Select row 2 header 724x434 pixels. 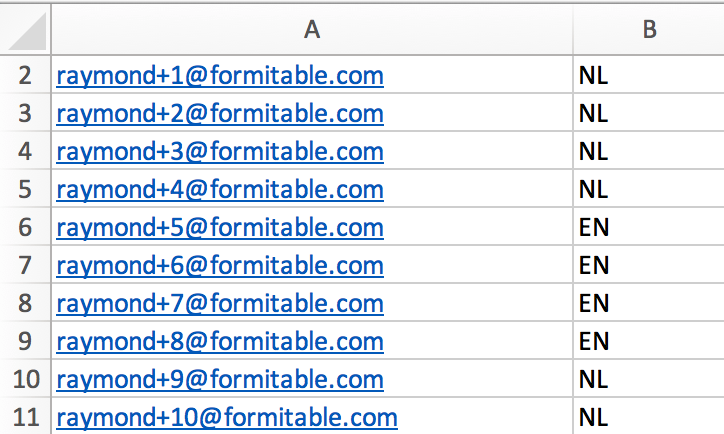point(25,75)
